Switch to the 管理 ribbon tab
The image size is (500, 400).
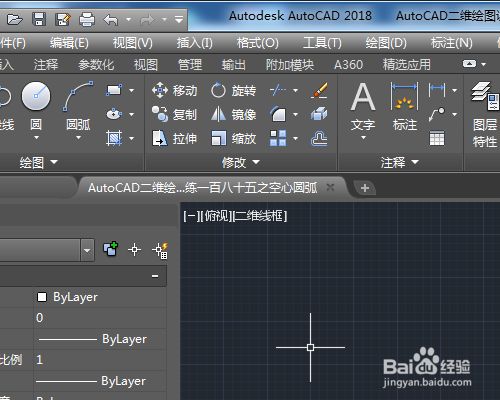190,64
